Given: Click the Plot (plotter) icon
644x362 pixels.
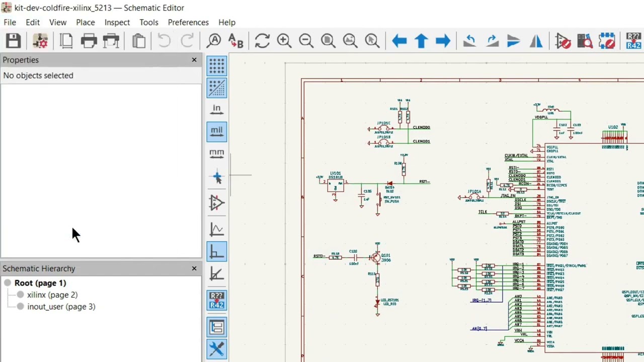Looking at the screenshot, I should [x=111, y=41].
